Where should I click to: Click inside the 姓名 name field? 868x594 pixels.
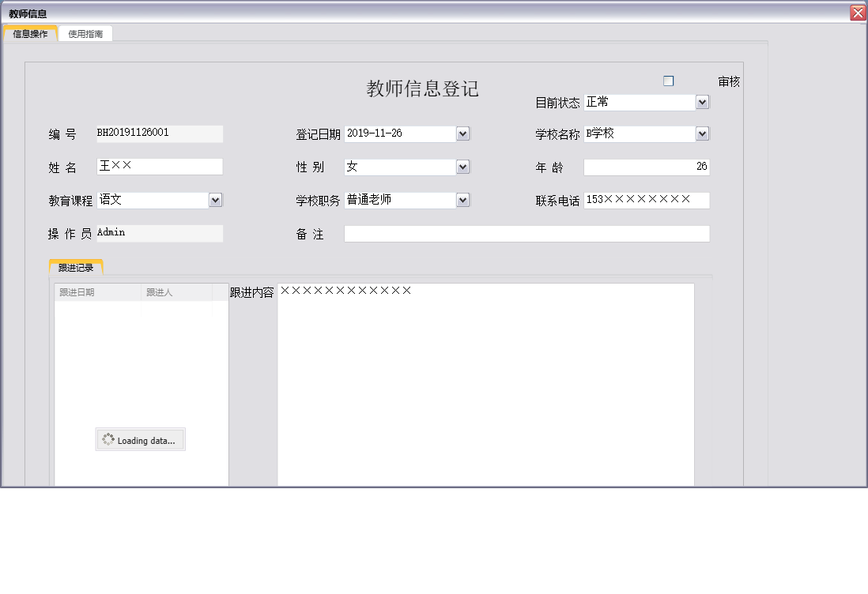160,166
